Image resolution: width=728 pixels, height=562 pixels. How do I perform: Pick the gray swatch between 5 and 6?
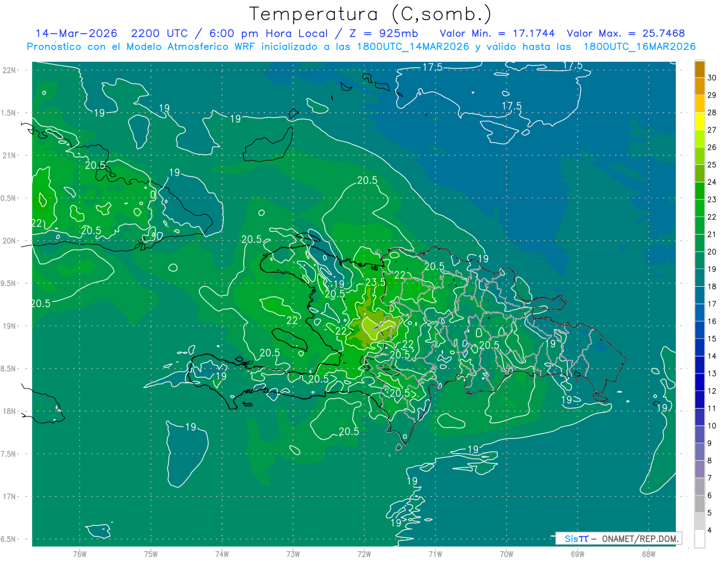[x=699, y=504]
